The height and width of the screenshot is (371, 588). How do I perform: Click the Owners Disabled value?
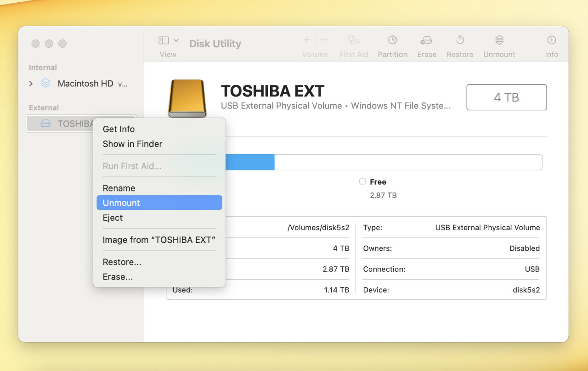coord(525,248)
